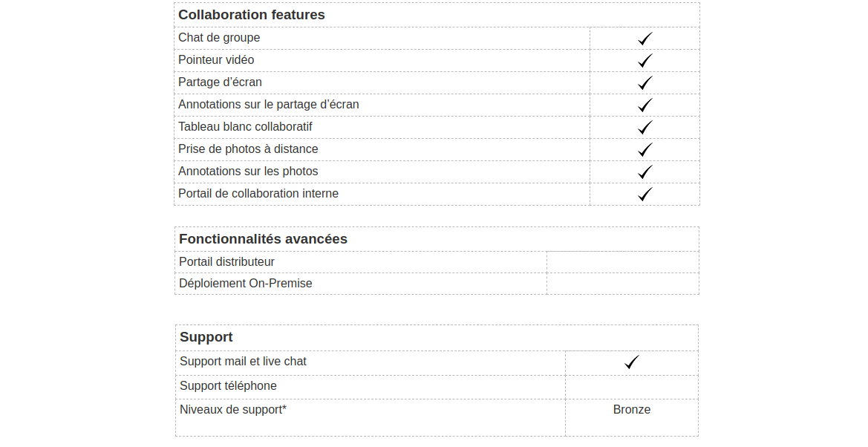
Task: Click the empty cell beside Support téléphone
Action: 632,387
